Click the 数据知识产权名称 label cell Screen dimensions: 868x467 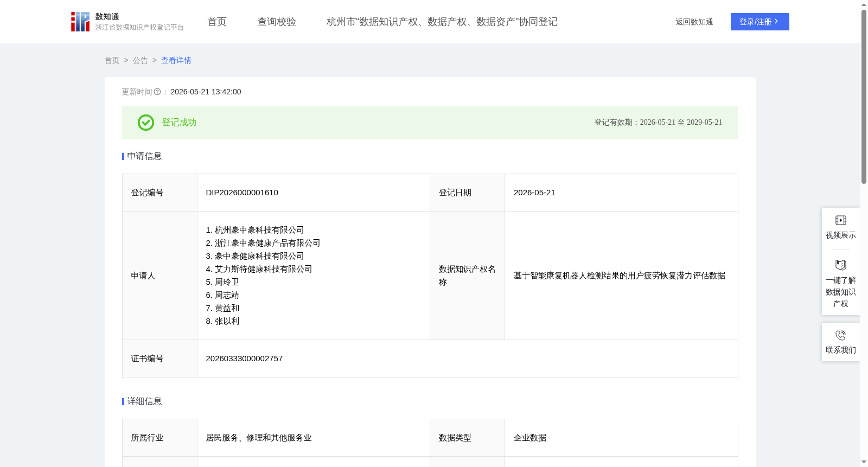coord(467,276)
